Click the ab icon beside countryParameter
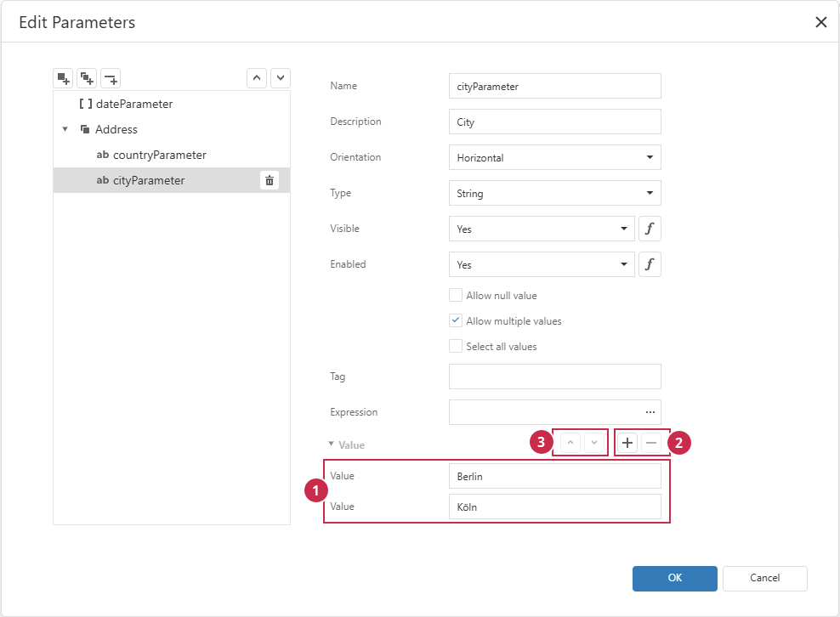The image size is (840, 617). 102,155
